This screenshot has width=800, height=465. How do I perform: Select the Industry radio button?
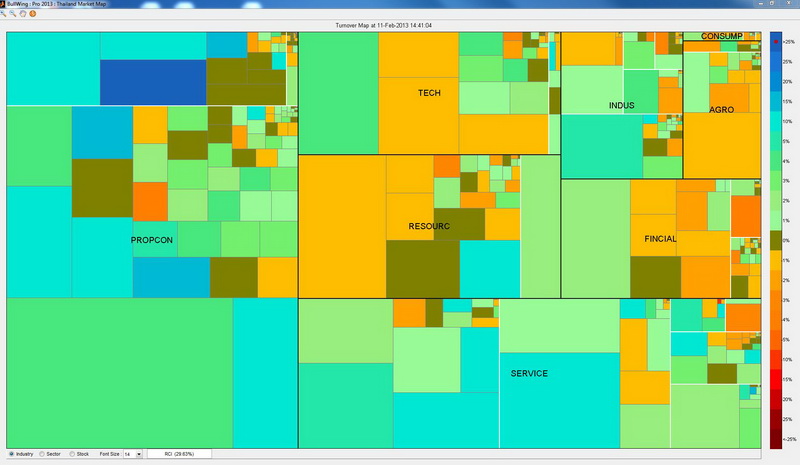pos(11,454)
